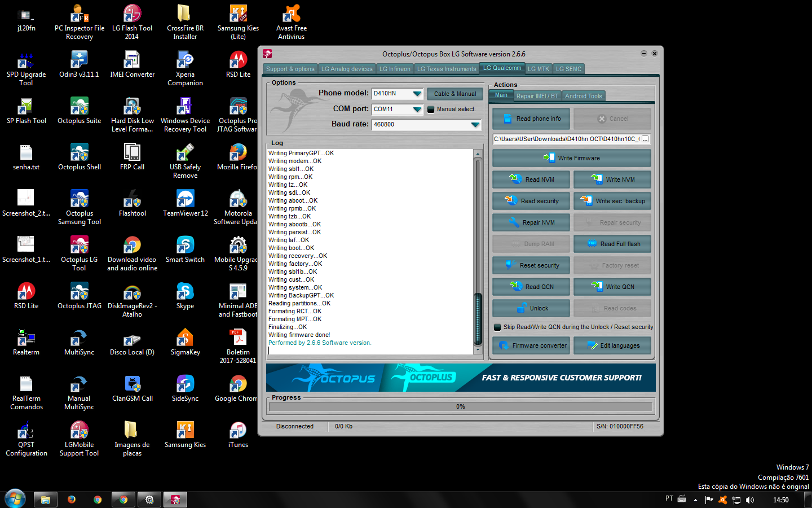
Task: Open senha.txt file on desktop
Action: [26, 157]
